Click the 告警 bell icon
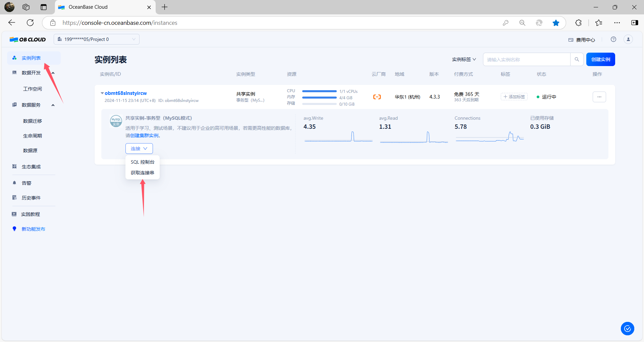 coord(14,183)
